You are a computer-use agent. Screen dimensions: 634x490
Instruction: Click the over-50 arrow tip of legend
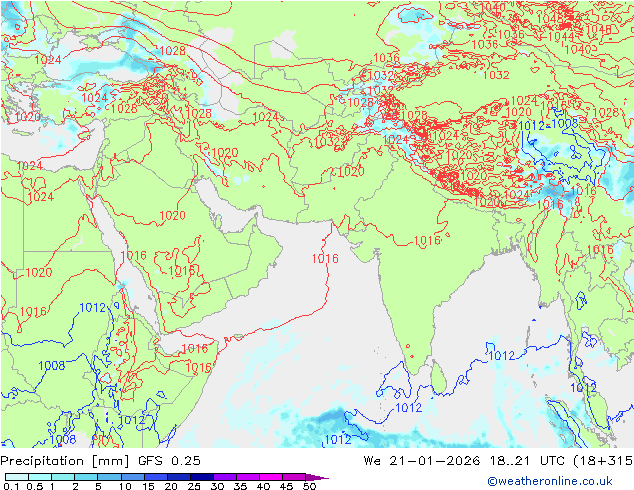coord(317,477)
